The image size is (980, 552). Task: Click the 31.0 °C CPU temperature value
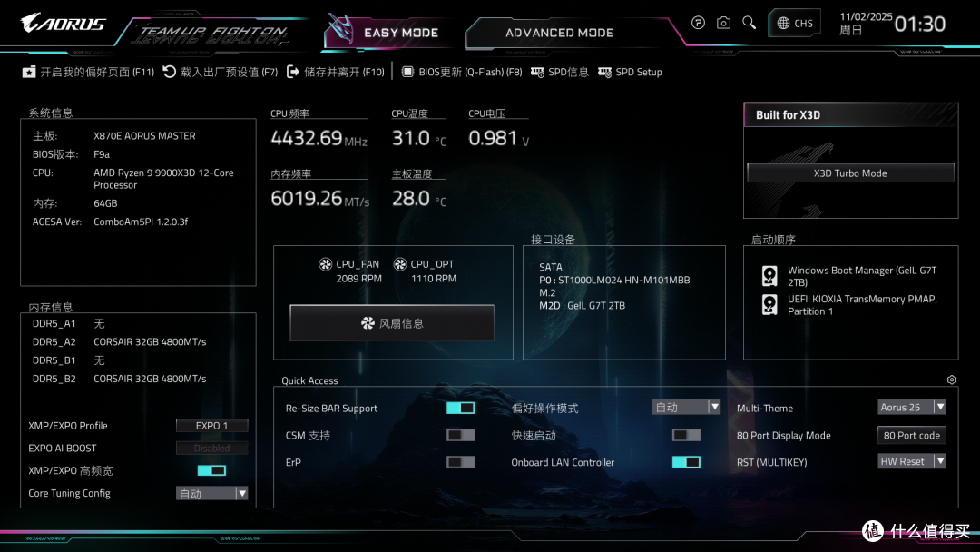pos(418,137)
